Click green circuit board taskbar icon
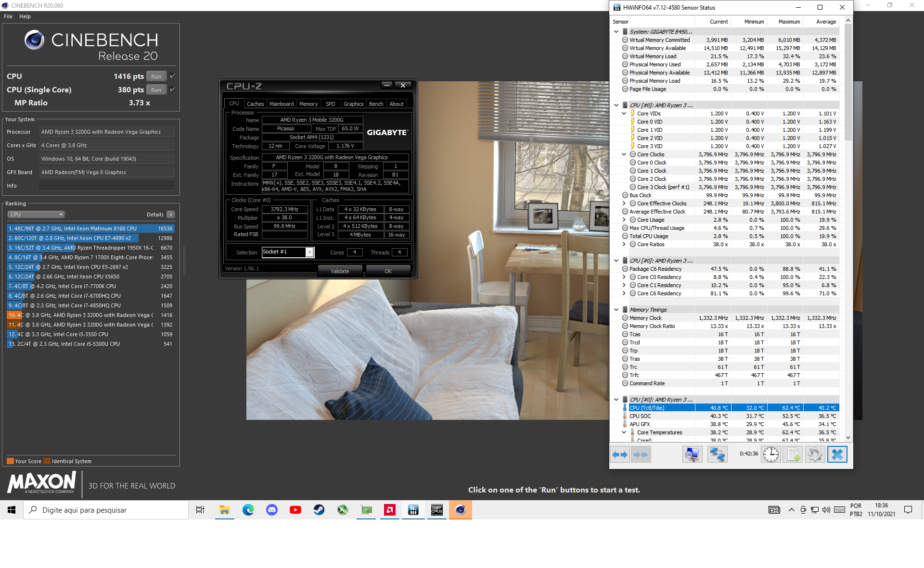 366,510
